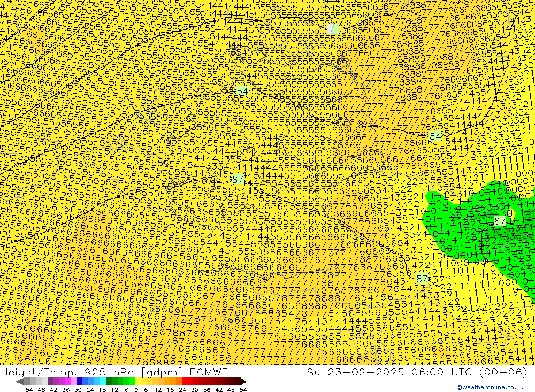
Task: Click the 87 contour label inside green area
Action: tap(500, 221)
